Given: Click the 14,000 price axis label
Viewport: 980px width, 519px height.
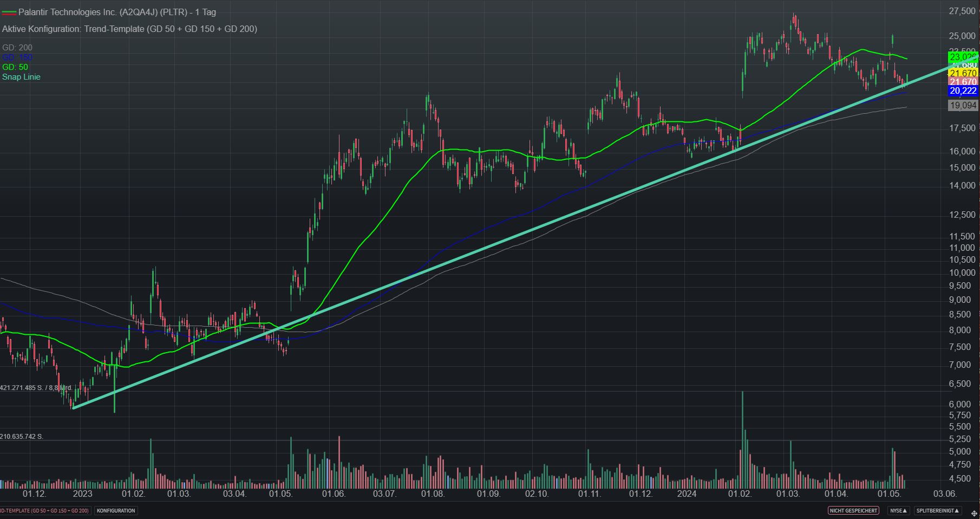Looking at the screenshot, I should 962,186.
